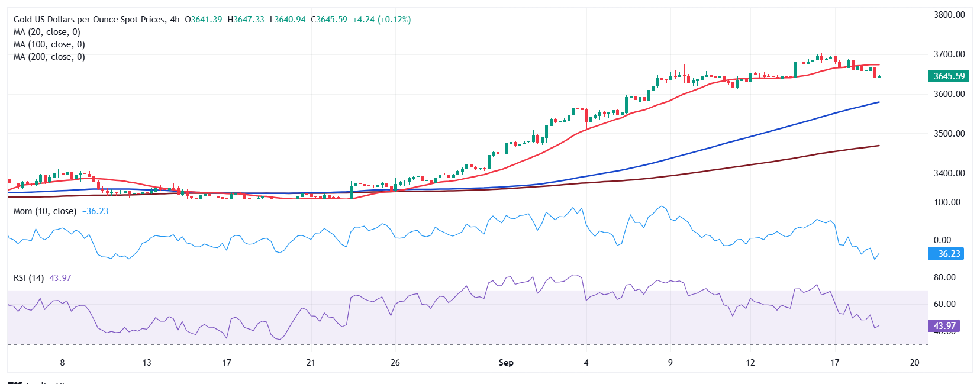Click the RSI (14) indicator label
Image resolution: width=980 pixels, height=384 pixels.
click(x=28, y=278)
